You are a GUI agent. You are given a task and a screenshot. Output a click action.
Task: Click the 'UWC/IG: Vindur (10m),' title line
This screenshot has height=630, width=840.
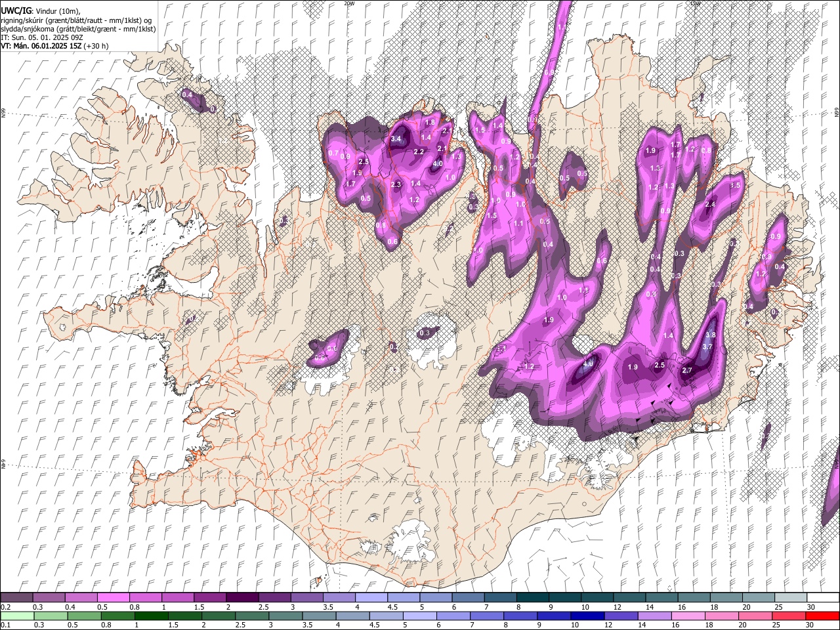[40, 10]
